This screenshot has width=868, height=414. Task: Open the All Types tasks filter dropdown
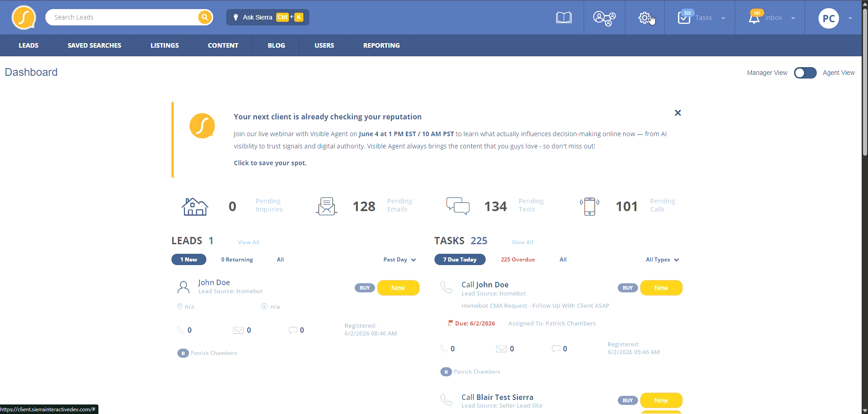pos(662,260)
